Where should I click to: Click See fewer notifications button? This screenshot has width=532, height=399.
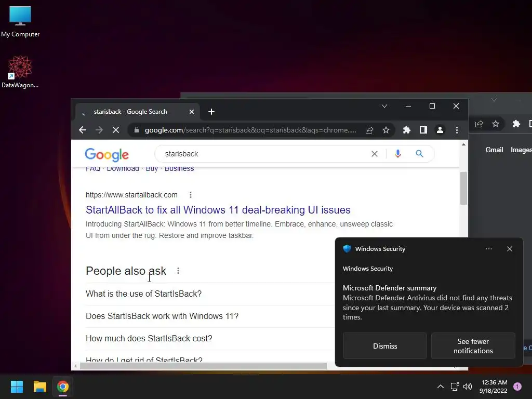473,345
